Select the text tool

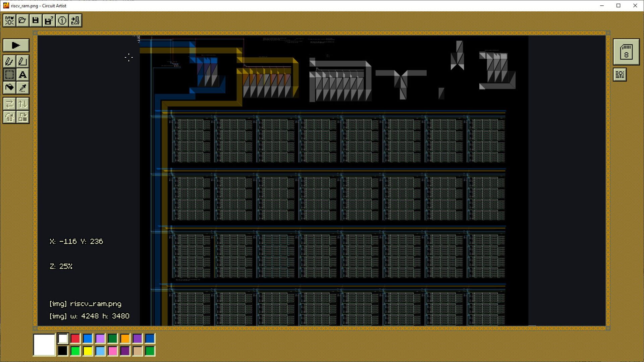pos(22,75)
